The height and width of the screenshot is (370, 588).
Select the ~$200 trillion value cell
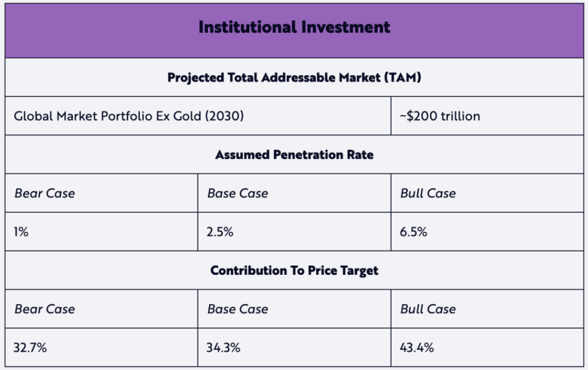[440, 116]
